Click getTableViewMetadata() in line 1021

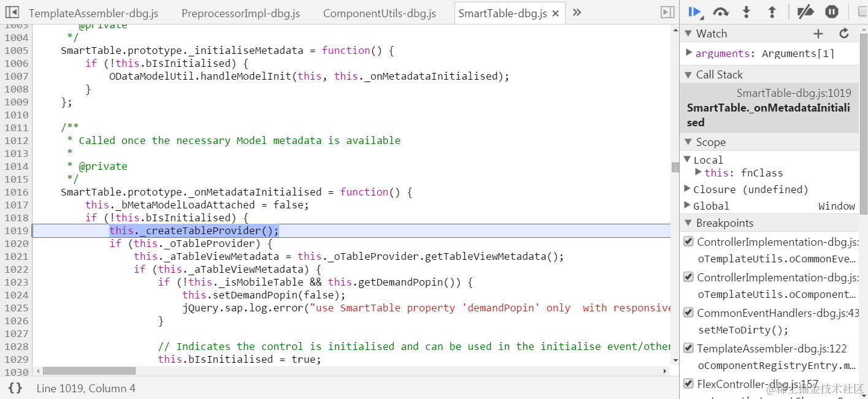[x=494, y=256]
